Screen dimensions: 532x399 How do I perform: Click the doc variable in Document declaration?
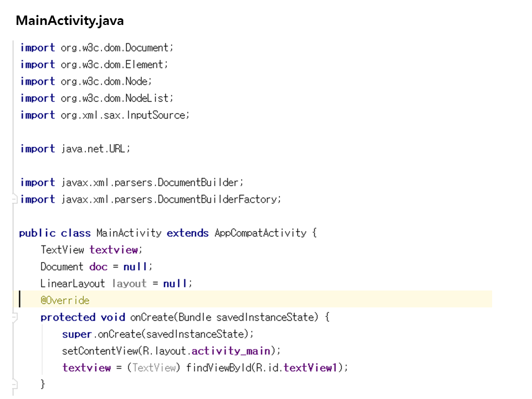click(98, 267)
